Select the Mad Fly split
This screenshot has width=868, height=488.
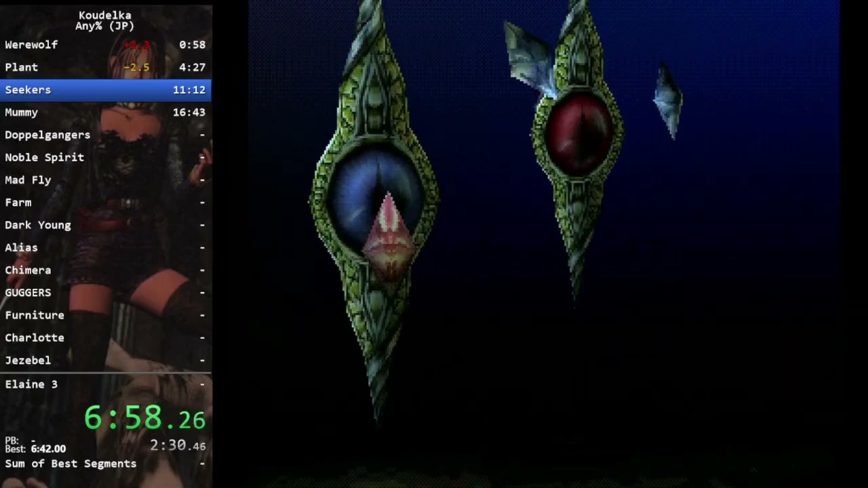coord(106,180)
